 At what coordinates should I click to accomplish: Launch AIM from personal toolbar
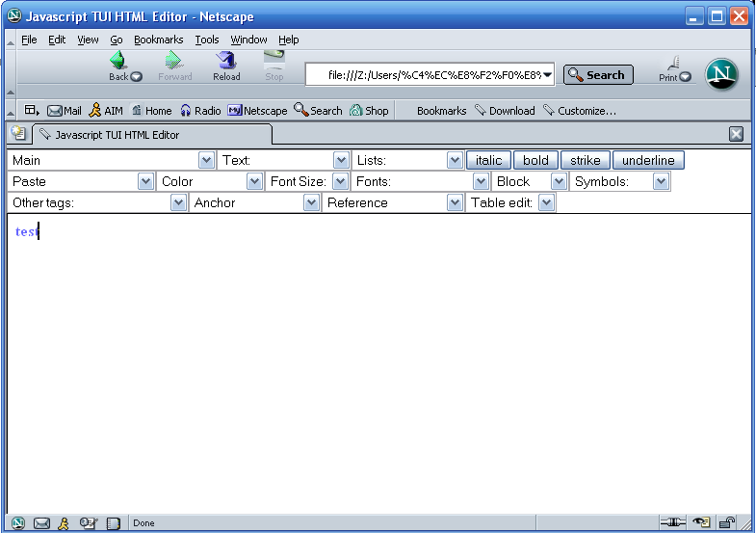pyautogui.click(x=106, y=111)
